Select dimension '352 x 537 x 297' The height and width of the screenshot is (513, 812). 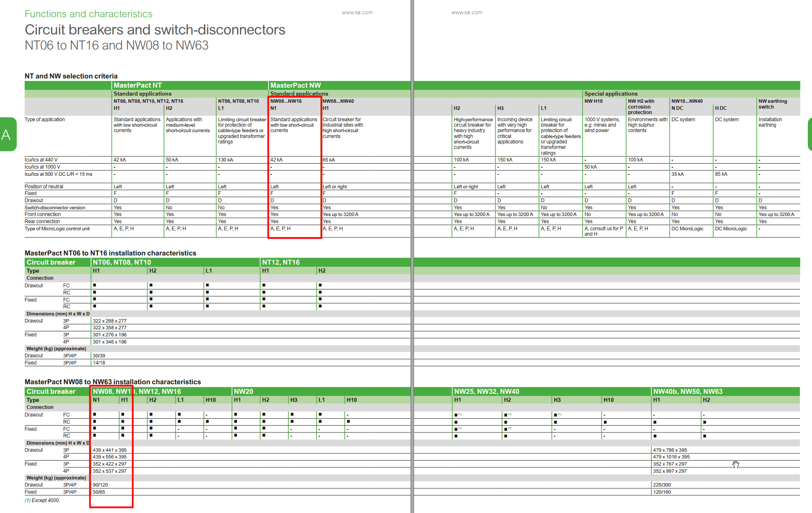109,471
